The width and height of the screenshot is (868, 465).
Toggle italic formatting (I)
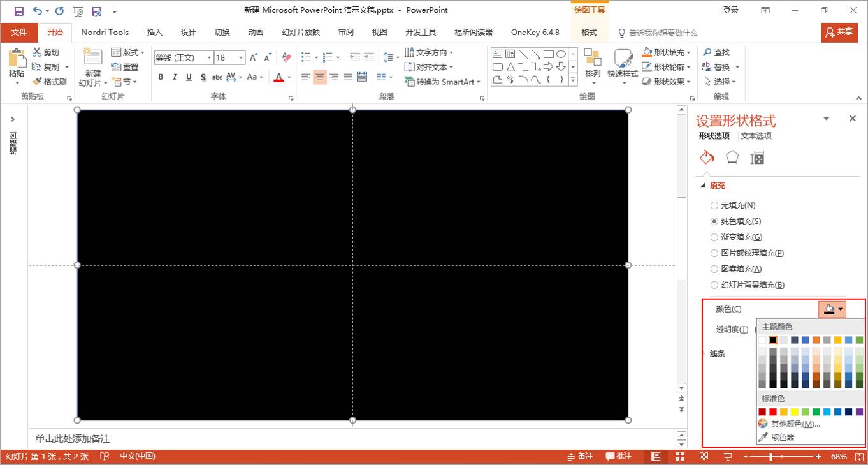click(175, 77)
